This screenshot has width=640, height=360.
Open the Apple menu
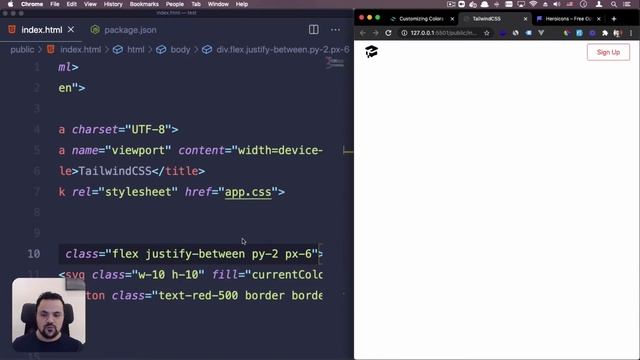10,4
